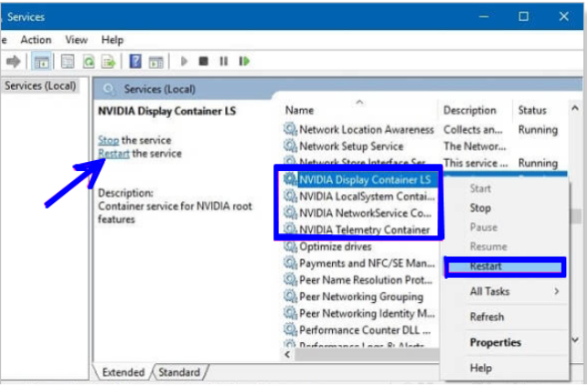Click the Restart Service toolbar icon
Viewport: 588px width, 387px height.
pyautogui.click(x=244, y=61)
